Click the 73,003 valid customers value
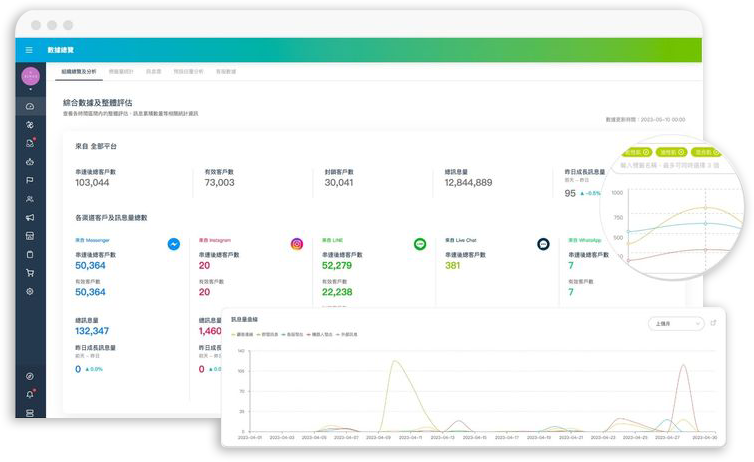 tap(219, 183)
